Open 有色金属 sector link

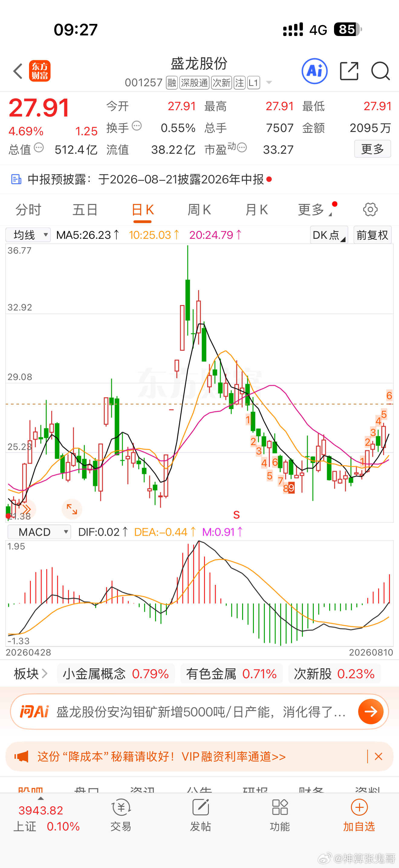(x=232, y=674)
